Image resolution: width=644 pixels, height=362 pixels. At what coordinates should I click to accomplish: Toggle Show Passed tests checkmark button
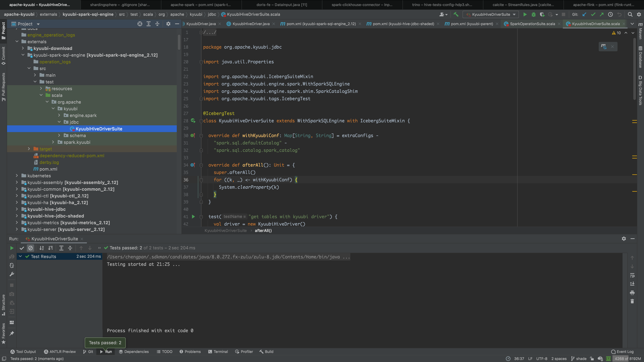point(22,248)
